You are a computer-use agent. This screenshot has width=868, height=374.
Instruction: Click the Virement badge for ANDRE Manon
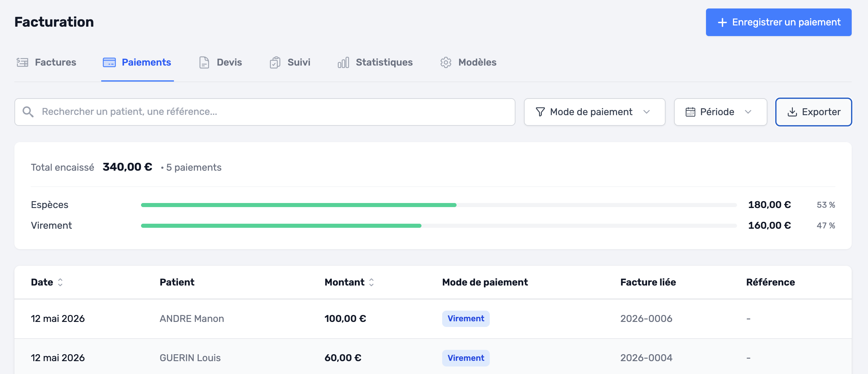click(x=466, y=319)
